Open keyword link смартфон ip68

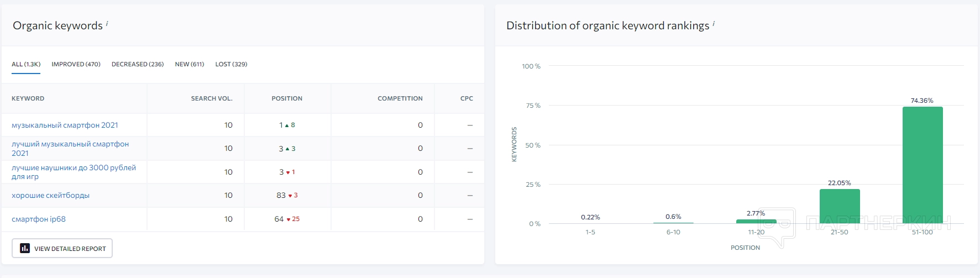coord(39,219)
